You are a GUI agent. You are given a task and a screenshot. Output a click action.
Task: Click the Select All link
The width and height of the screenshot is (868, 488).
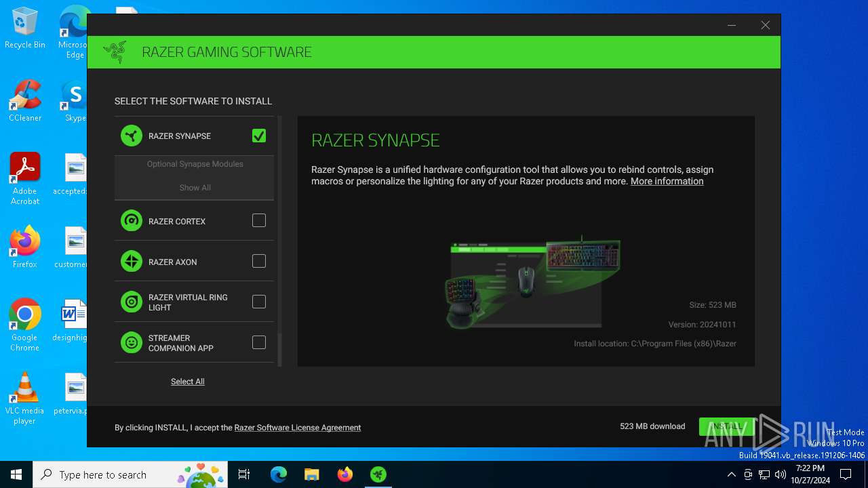coord(188,382)
